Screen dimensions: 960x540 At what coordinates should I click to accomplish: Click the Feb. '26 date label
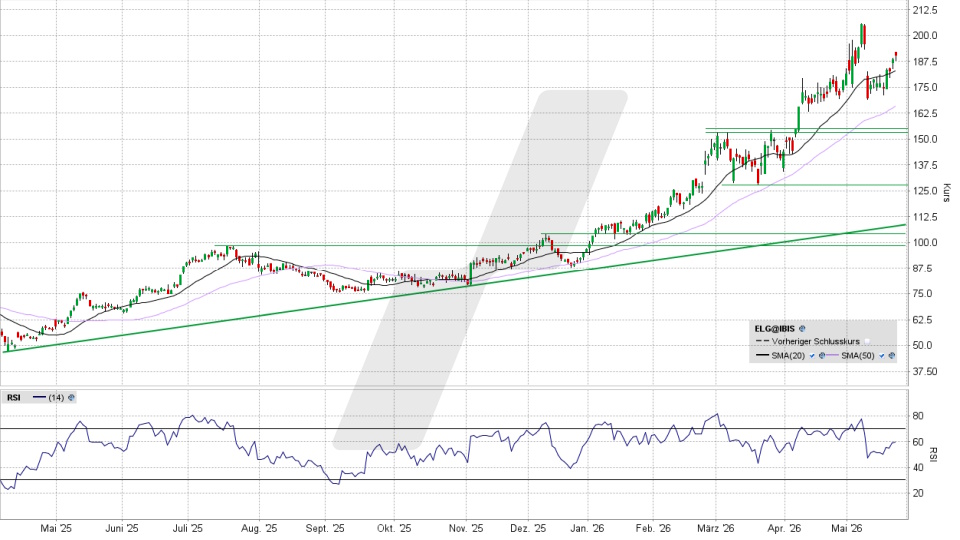coord(653,528)
